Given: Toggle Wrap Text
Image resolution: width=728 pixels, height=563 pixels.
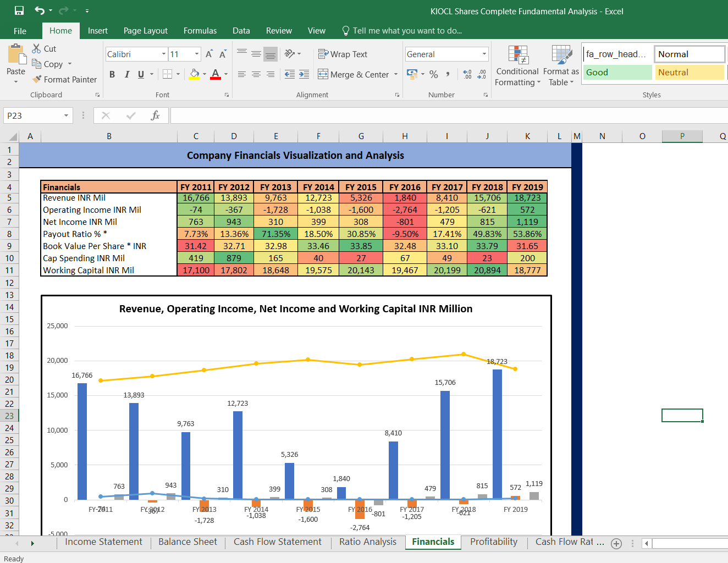Looking at the screenshot, I should pos(343,54).
